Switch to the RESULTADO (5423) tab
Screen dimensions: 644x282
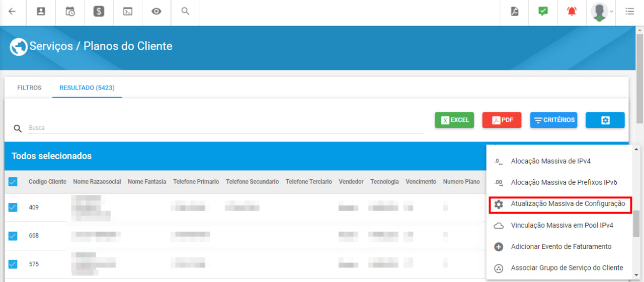[x=87, y=88]
